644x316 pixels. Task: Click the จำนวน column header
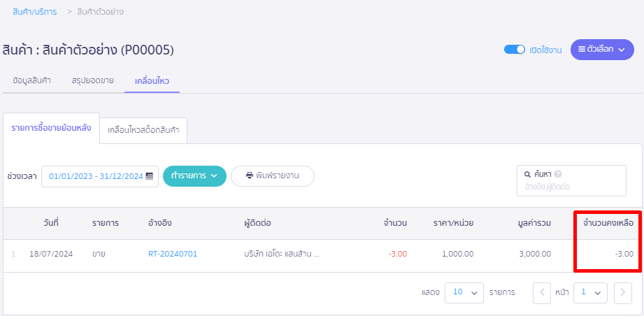(395, 223)
